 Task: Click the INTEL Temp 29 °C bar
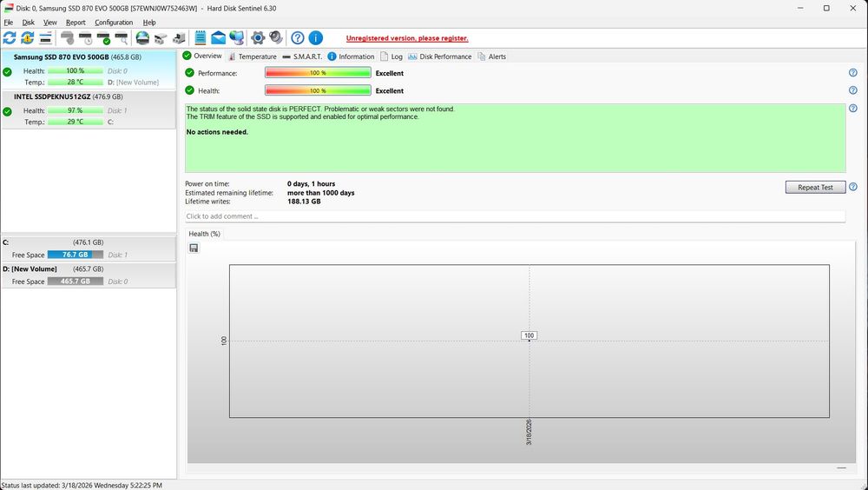pyautogui.click(x=76, y=122)
